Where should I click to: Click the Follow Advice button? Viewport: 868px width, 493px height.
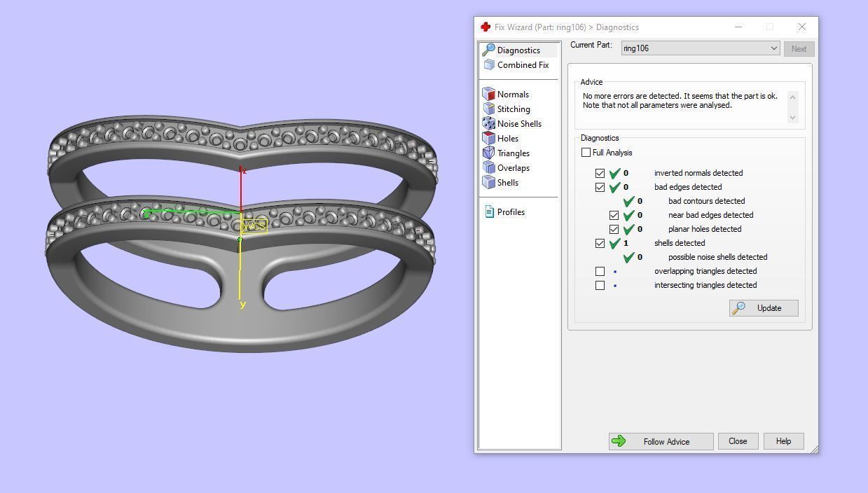661,441
